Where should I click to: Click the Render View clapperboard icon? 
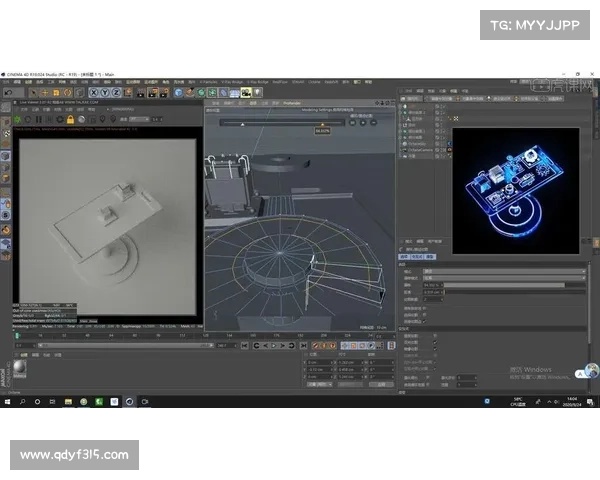(141, 93)
